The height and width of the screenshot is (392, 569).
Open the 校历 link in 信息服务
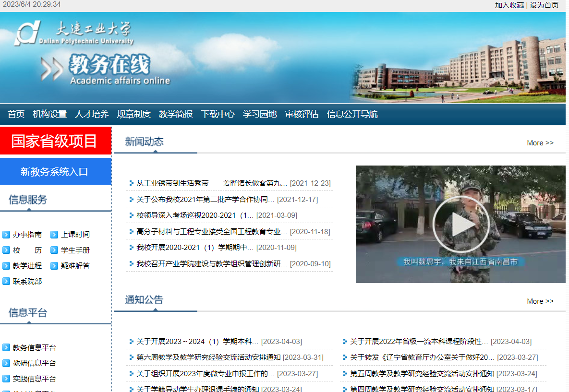tap(22, 249)
